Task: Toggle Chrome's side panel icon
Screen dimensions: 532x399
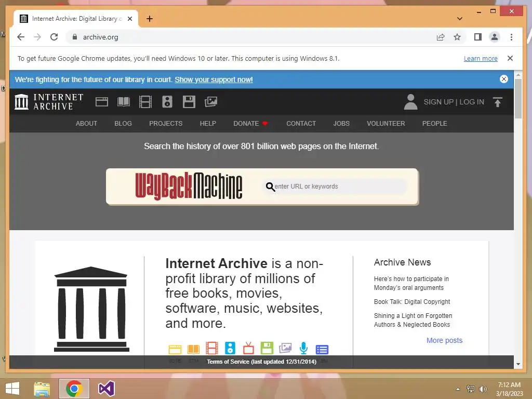Action: click(478, 37)
